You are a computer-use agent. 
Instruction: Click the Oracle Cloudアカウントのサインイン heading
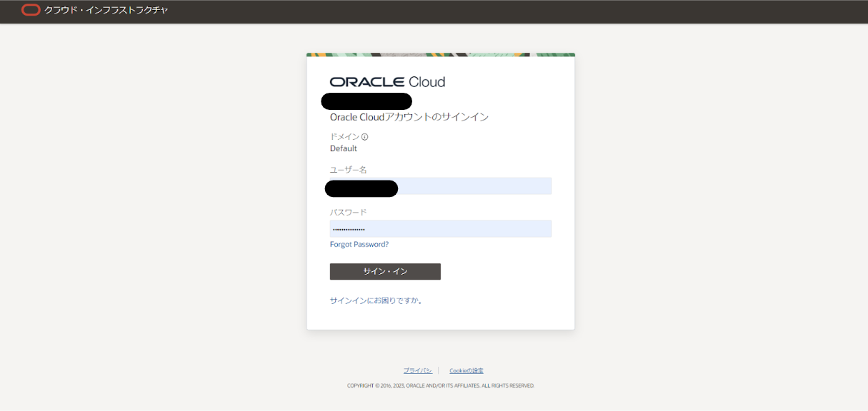click(409, 117)
